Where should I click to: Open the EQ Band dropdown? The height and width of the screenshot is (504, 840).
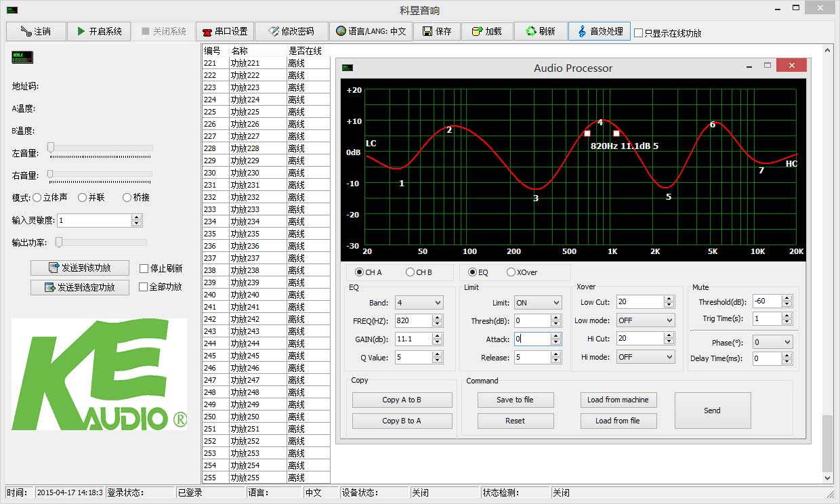419,303
